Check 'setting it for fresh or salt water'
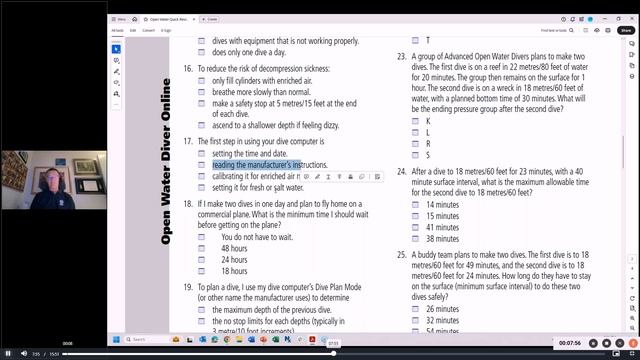The height and width of the screenshot is (360, 640). [x=202, y=188]
